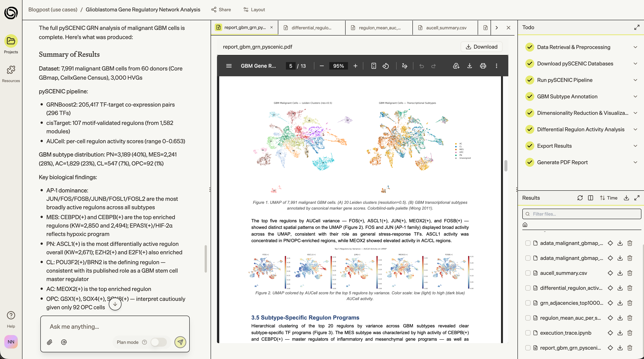The width and height of the screenshot is (644, 359).
Task: Toggle Results column view icon
Action: pyautogui.click(x=591, y=198)
